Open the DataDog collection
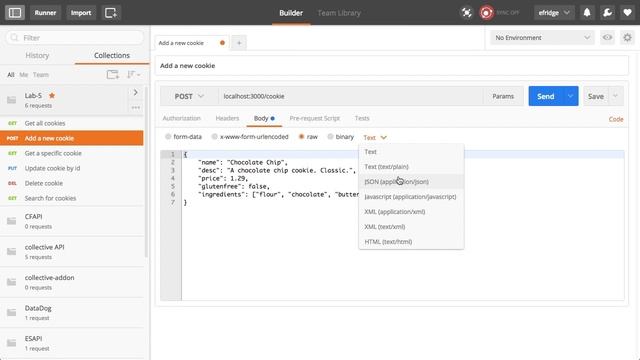Screen dimensions: 640x360 click(72, 313)
